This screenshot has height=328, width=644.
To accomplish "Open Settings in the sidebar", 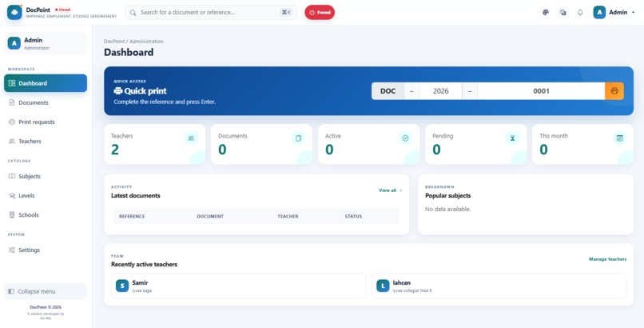I will point(46,250).
